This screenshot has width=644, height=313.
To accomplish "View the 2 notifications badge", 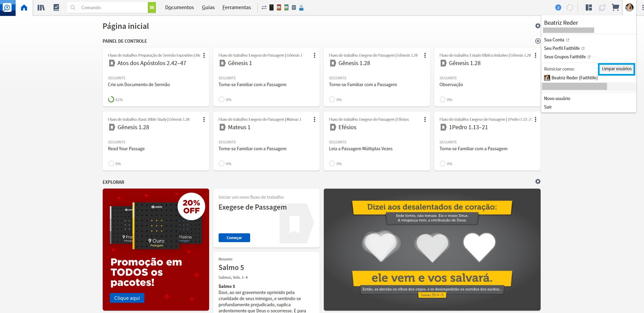I will (x=558, y=7).
